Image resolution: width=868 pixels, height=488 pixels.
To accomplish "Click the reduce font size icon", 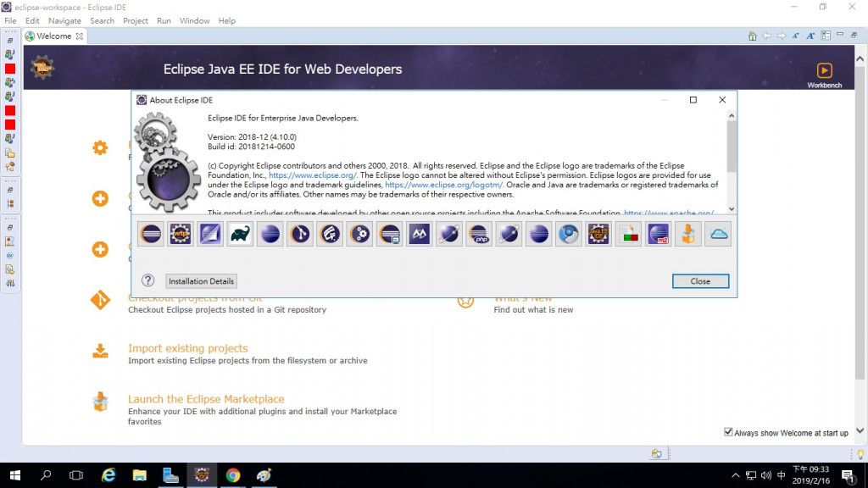I will click(795, 36).
